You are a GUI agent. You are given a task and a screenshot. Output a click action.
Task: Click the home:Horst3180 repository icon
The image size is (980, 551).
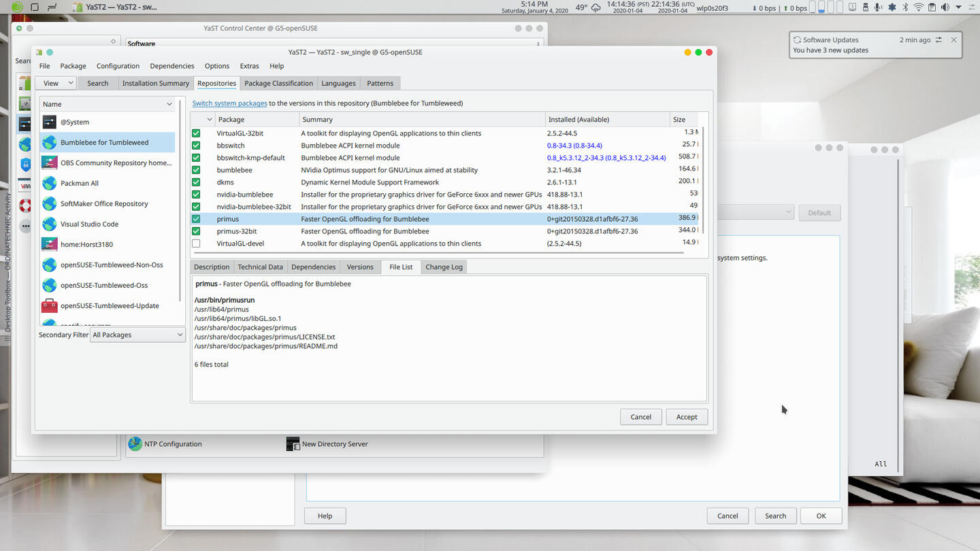(49, 244)
